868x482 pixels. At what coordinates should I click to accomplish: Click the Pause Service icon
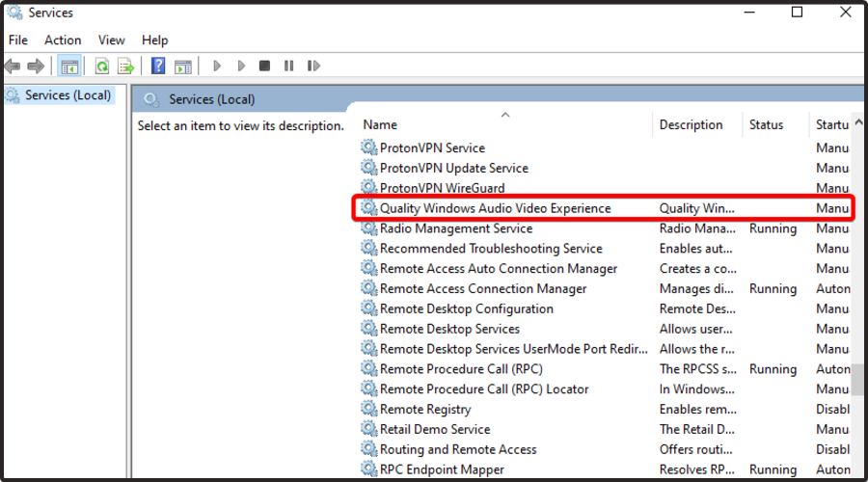289,66
